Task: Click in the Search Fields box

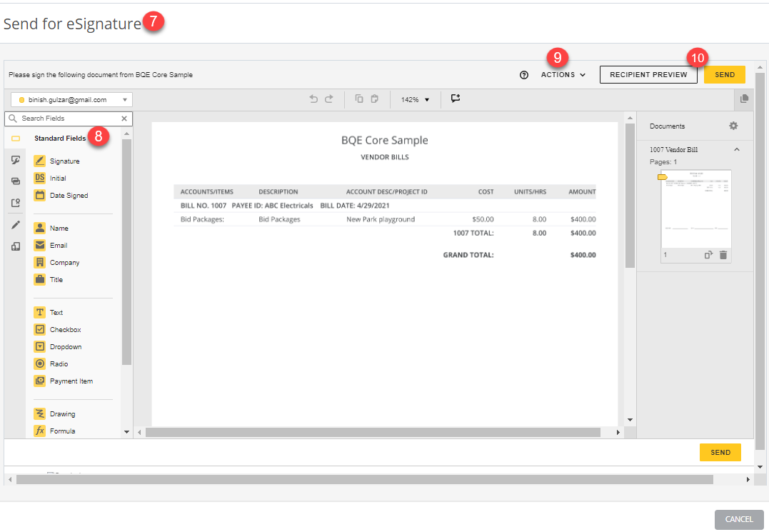Action: coord(68,119)
